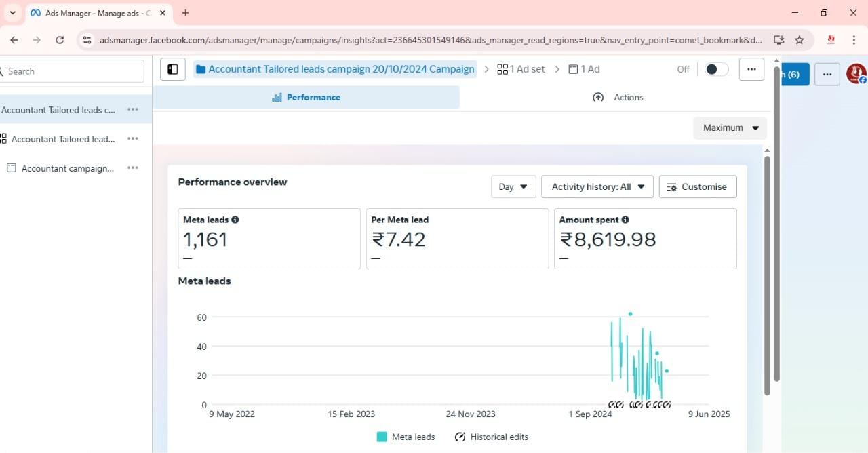Open the Maximum date range dropdown

pos(730,127)
